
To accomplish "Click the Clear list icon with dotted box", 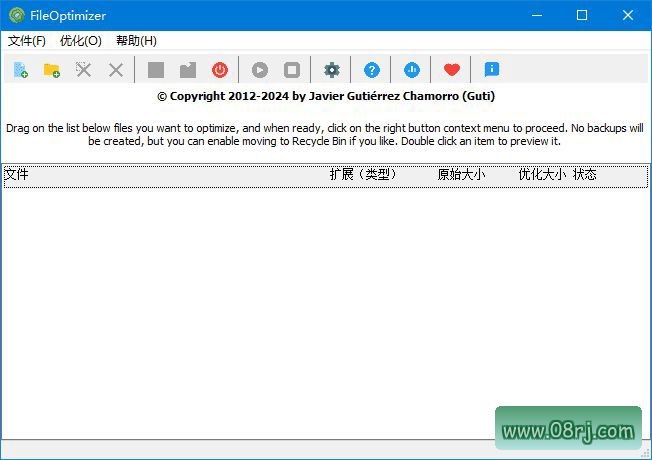I will (x=84, y=70).
